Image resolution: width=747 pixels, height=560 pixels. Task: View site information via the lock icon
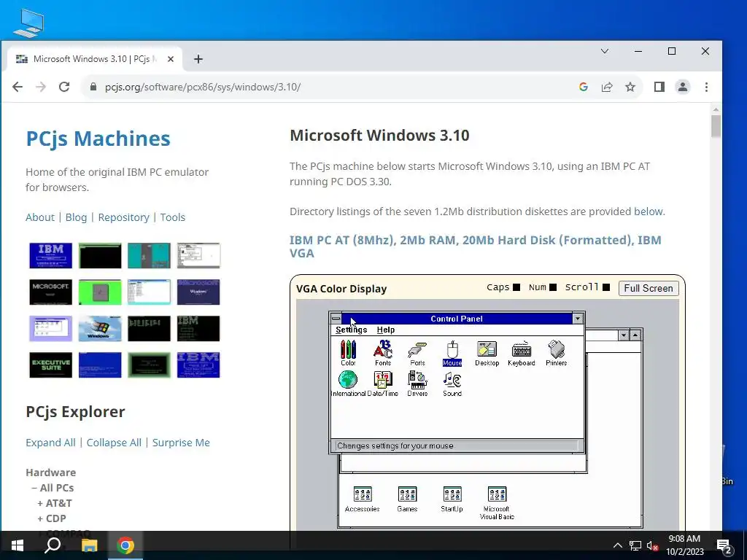[x=93, y=87]
